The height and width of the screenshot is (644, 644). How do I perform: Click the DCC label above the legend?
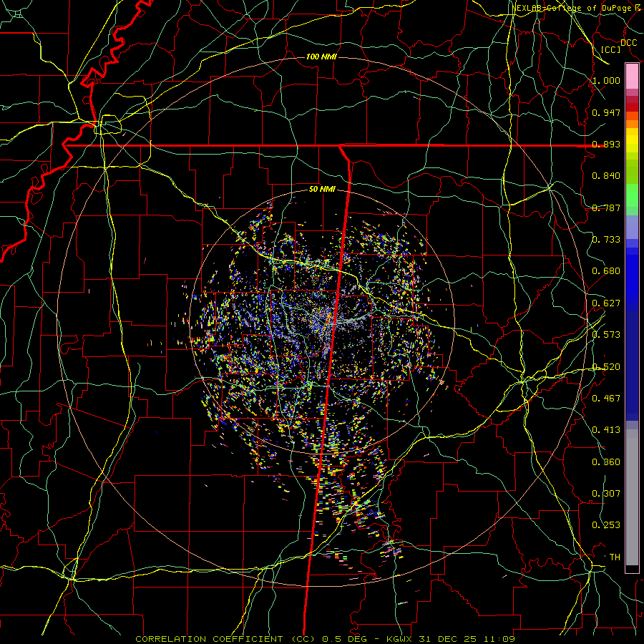629,43
